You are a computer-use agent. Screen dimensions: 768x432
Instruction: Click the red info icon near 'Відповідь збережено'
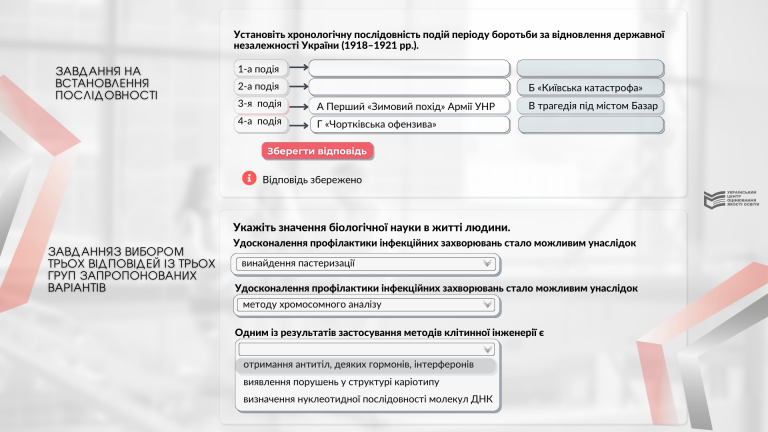[x=249, y=178]
